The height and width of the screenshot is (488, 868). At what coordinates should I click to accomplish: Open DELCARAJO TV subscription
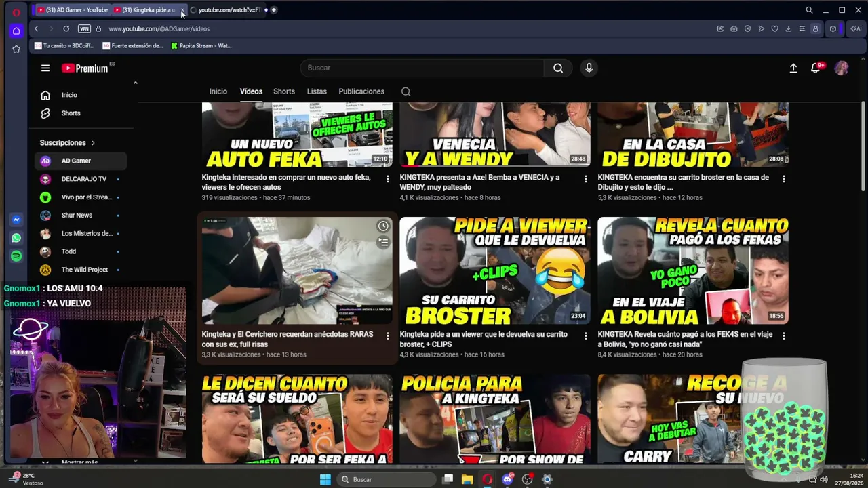point(81,179)
